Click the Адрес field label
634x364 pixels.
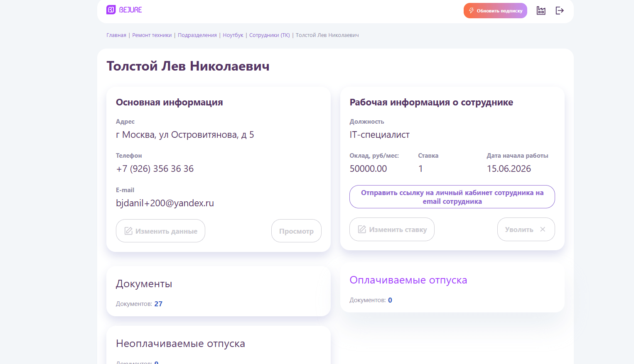click(x=125, y=122)
